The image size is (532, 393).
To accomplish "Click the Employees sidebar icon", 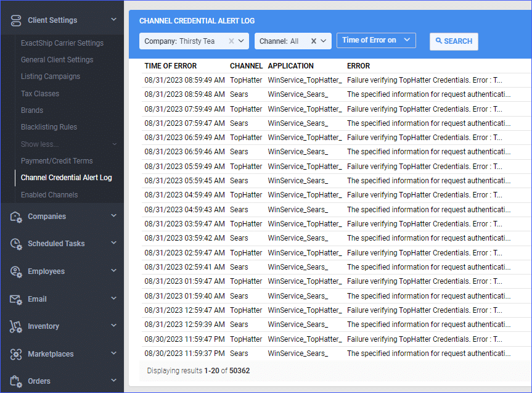I will [15, 271].
